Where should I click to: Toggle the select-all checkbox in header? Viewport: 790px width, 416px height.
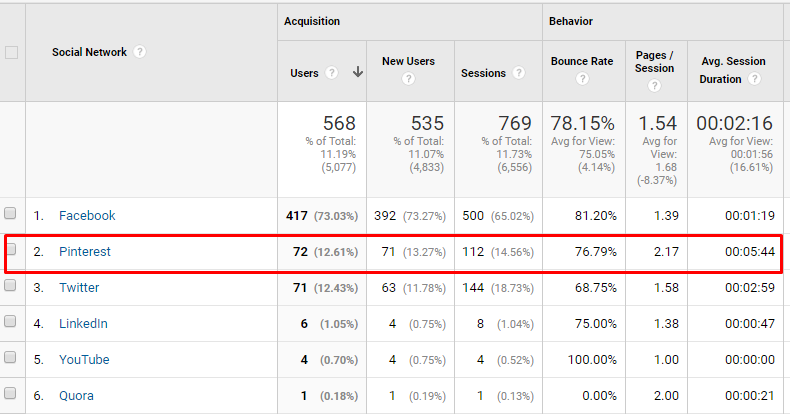[x=11, y=52]
